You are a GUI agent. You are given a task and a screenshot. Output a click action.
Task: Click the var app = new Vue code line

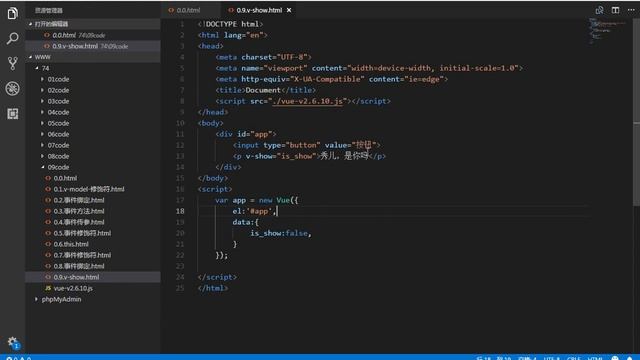point(257,200)
